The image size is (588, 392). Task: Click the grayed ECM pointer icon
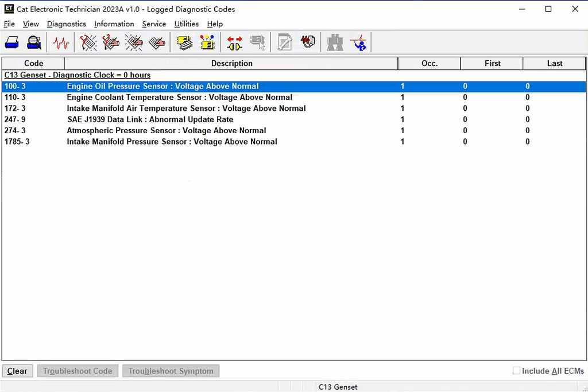click(258, 42)
